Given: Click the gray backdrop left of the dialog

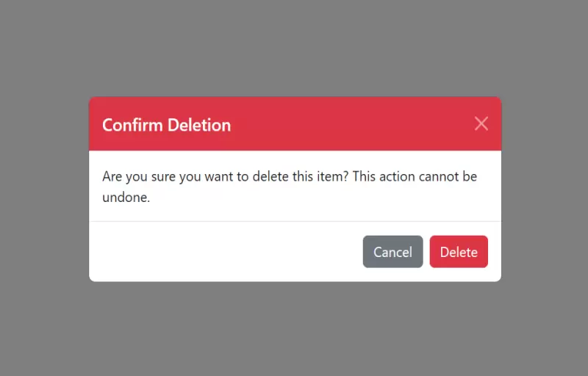Looking at the screenshot, I should [44, 188].
